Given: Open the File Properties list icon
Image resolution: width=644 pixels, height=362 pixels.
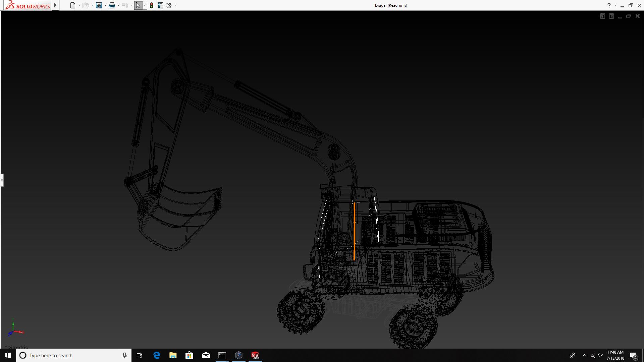Looking at the screenshot, I should pos(160,5).
